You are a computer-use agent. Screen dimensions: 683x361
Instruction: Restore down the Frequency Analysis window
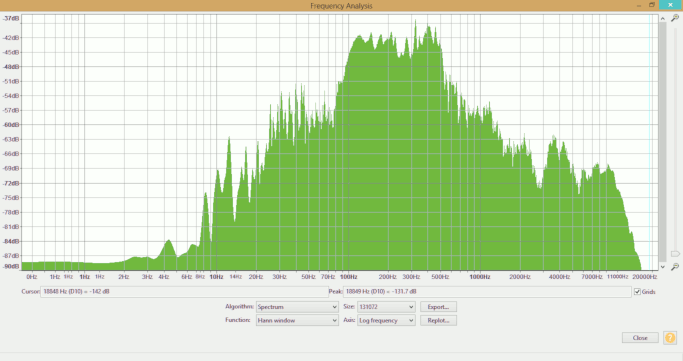652,5
